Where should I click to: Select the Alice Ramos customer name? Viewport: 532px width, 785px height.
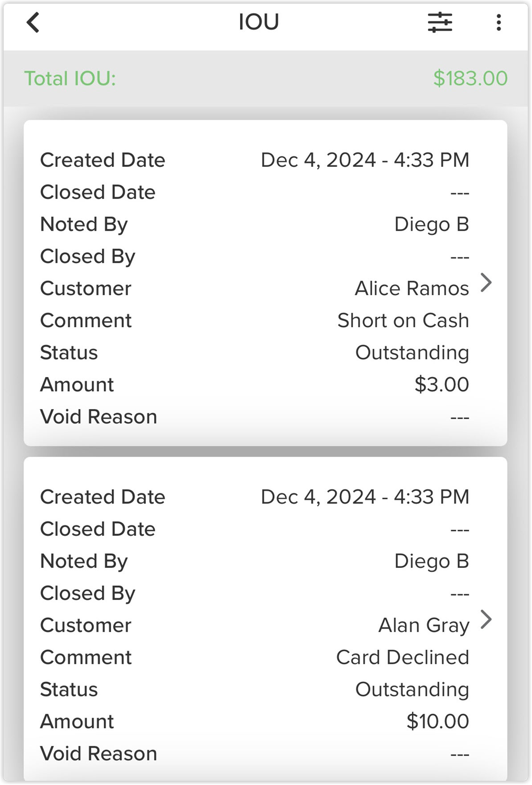tap(411, 288)
